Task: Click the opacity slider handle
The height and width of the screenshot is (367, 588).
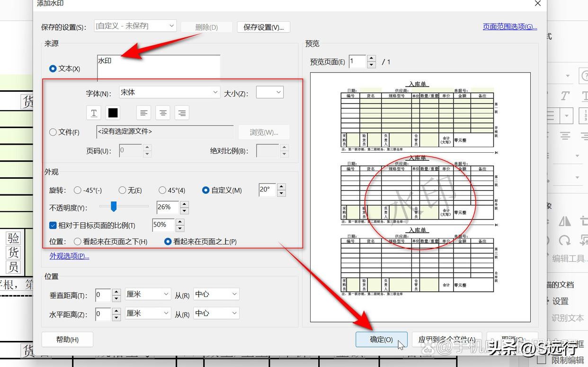Action: [x=114, y=206]
